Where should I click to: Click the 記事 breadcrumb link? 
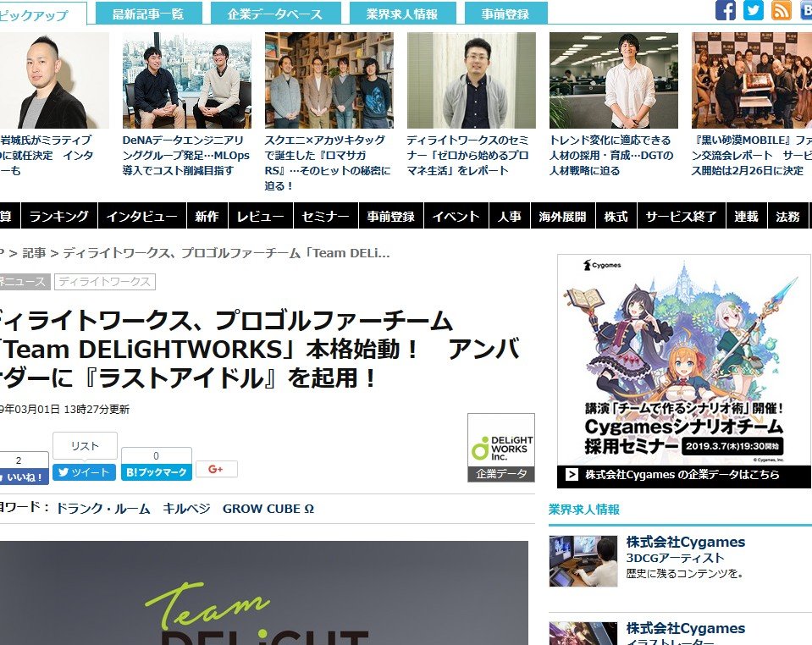click(x=34, y=253)
